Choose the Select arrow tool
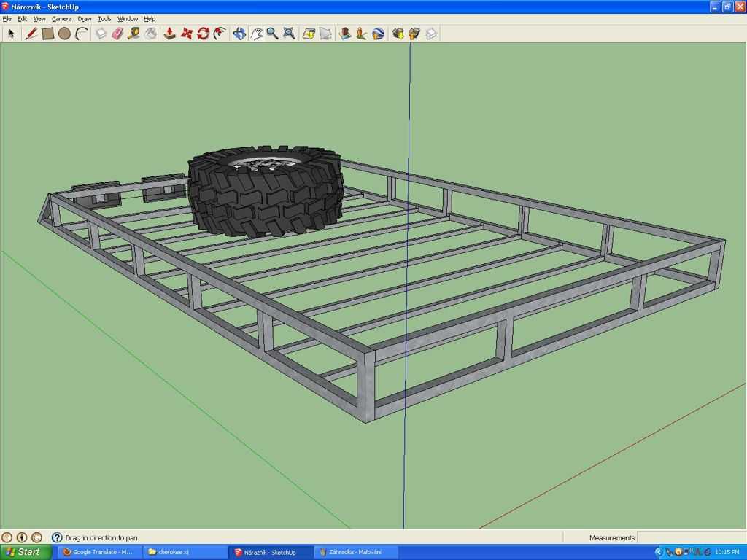The image size is (747, 560). [x=12, y=34]
